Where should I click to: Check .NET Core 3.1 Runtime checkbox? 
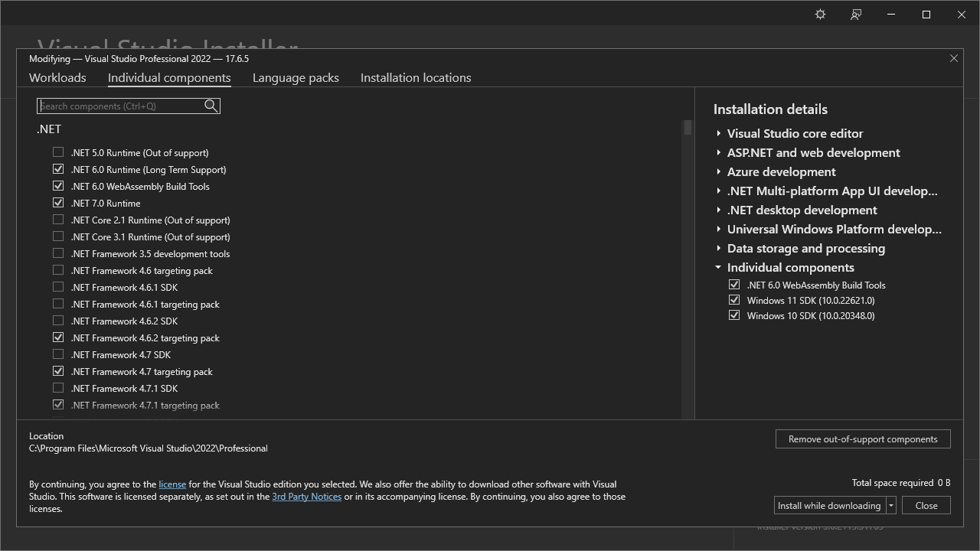(58, 236)
